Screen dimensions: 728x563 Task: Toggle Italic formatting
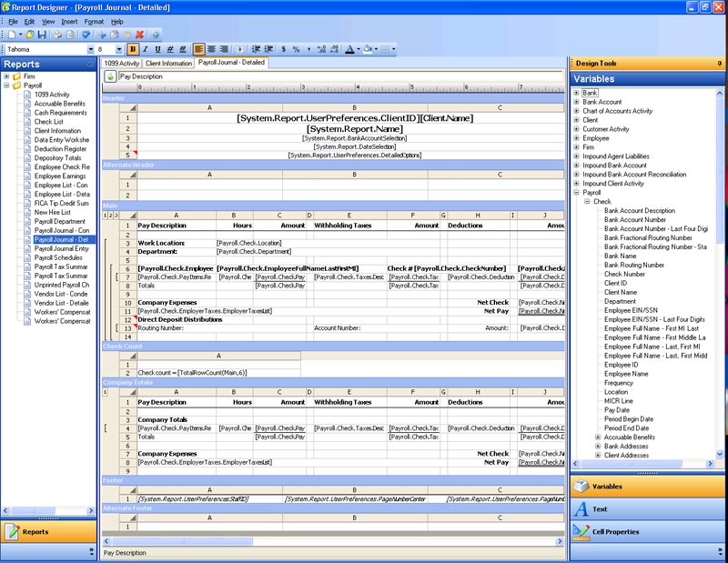coord(145,49)
